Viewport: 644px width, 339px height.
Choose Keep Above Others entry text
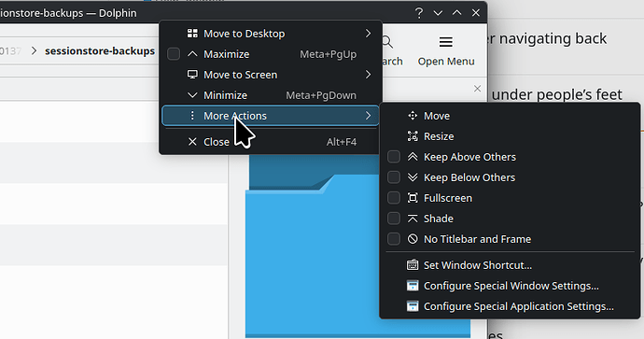pos(469,157)
